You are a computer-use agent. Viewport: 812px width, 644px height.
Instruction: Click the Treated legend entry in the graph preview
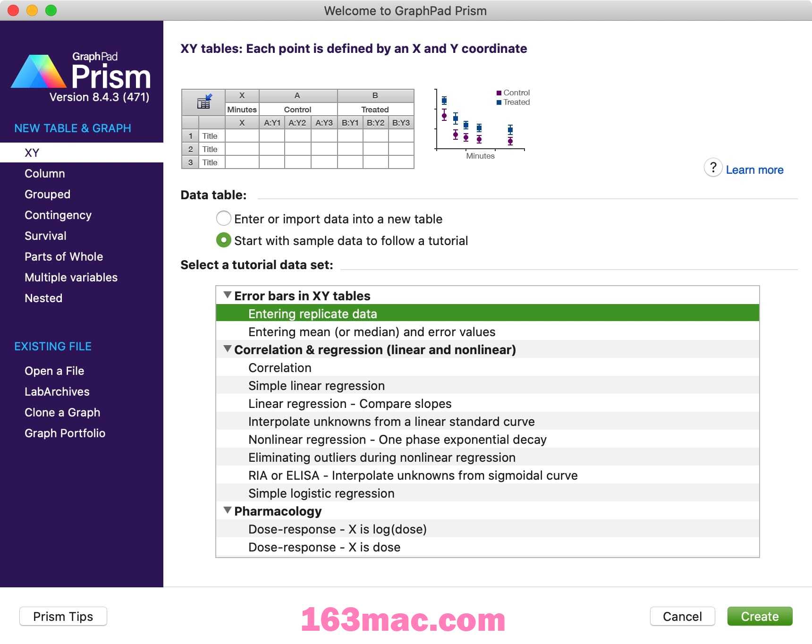(513, 102)
